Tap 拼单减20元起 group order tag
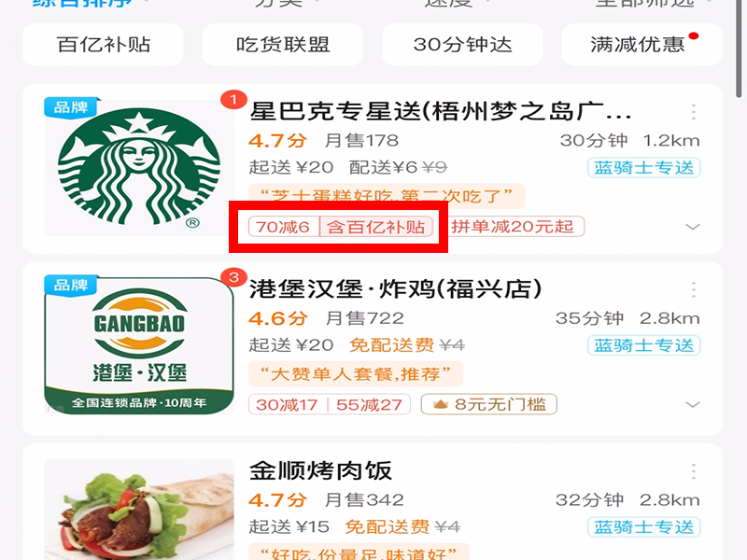The width and height of the screenshot is (747, 560). click(x=513, y=227)
